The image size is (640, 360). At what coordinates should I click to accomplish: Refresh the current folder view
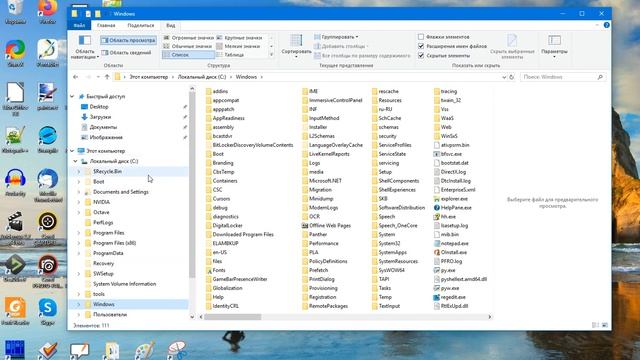511,77
